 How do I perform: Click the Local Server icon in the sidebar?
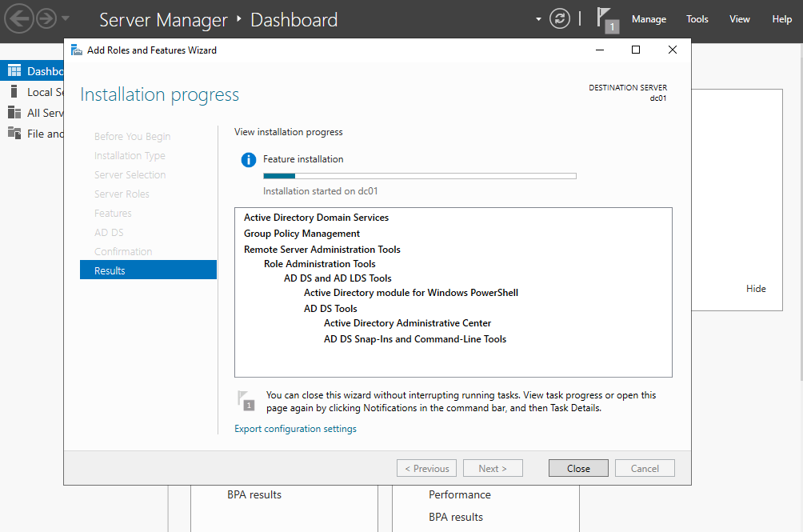click(x=14, y=92)
